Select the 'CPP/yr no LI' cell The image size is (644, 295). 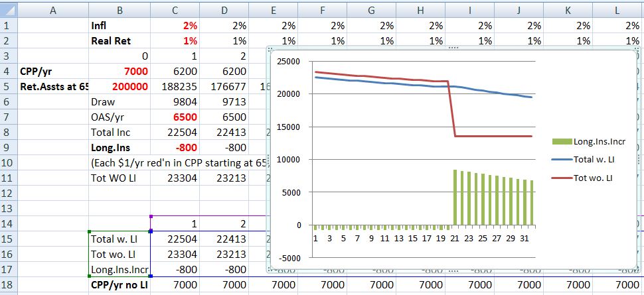pyautogui.click(x=119, y=284)
